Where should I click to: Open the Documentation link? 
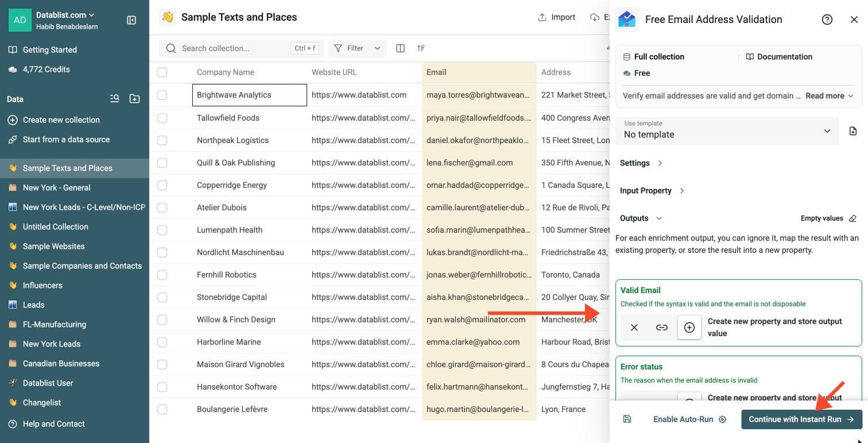779,57
